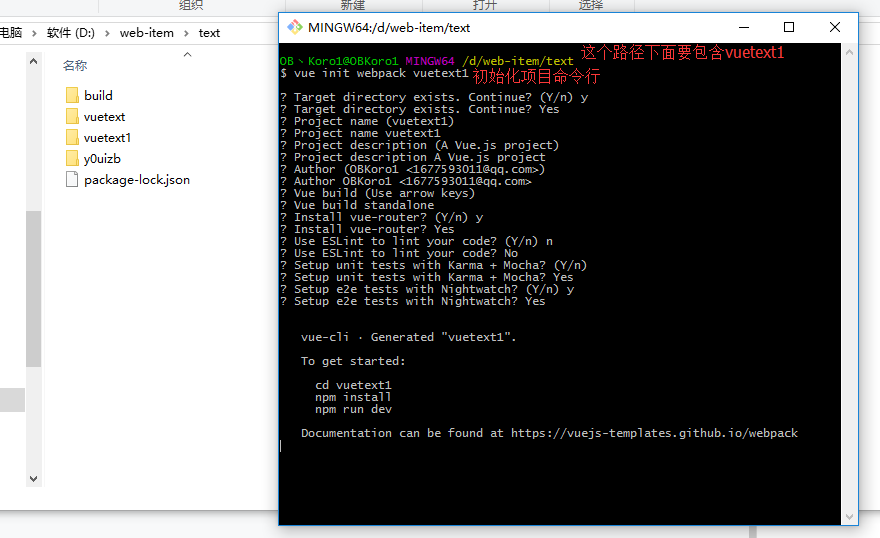Expand the chevron after web-item breadcrumb

[186, 34]
